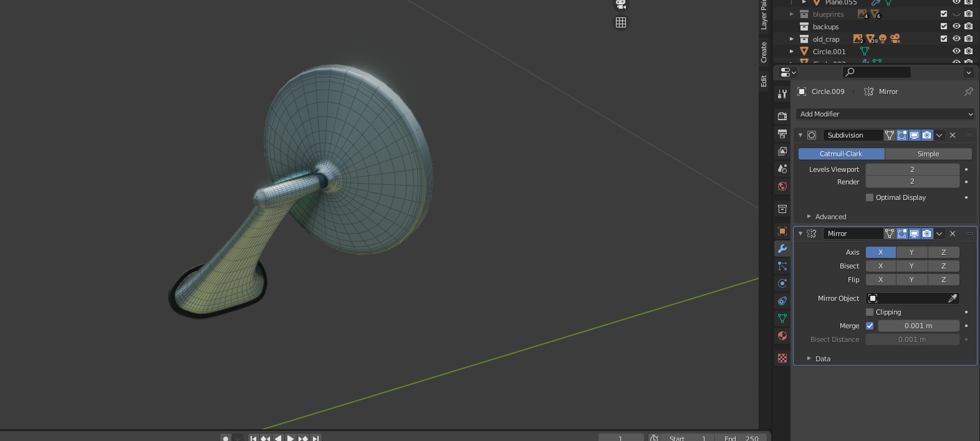Open the Particles properties tab
The width and height of the screenshot is (980, 441).
coord(782,266)
